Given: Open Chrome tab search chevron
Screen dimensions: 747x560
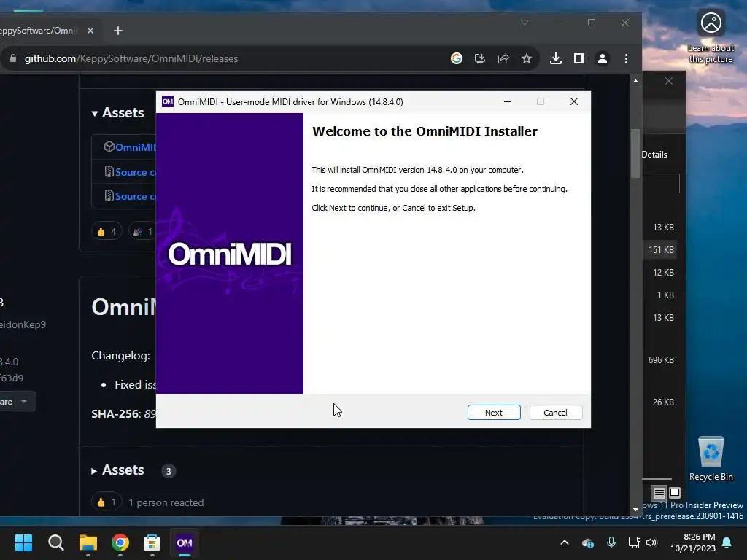Looking at the screenshot, I should click(x=525, y=23).
